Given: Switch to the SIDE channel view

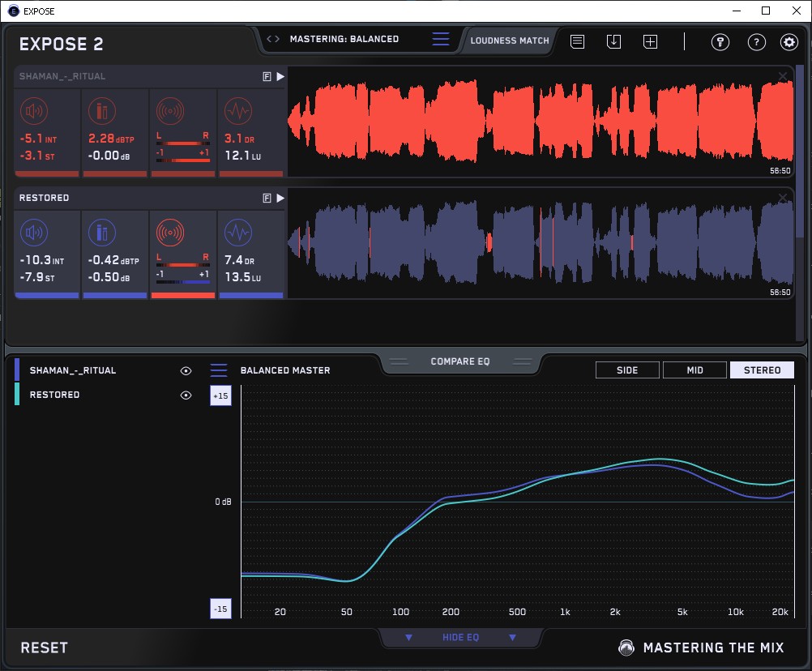Looking at the screenshot, I should click(627, 370).
